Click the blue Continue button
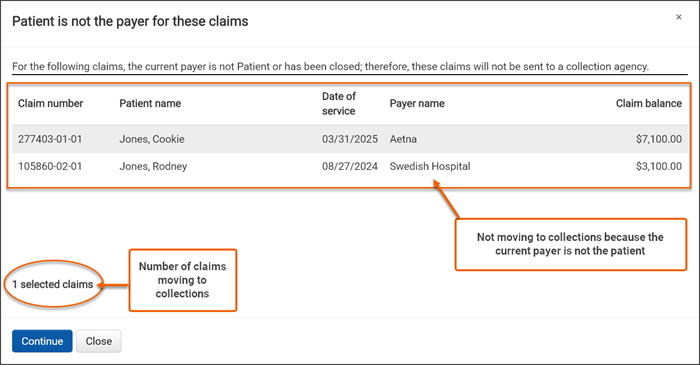 (x=42, y=341)
